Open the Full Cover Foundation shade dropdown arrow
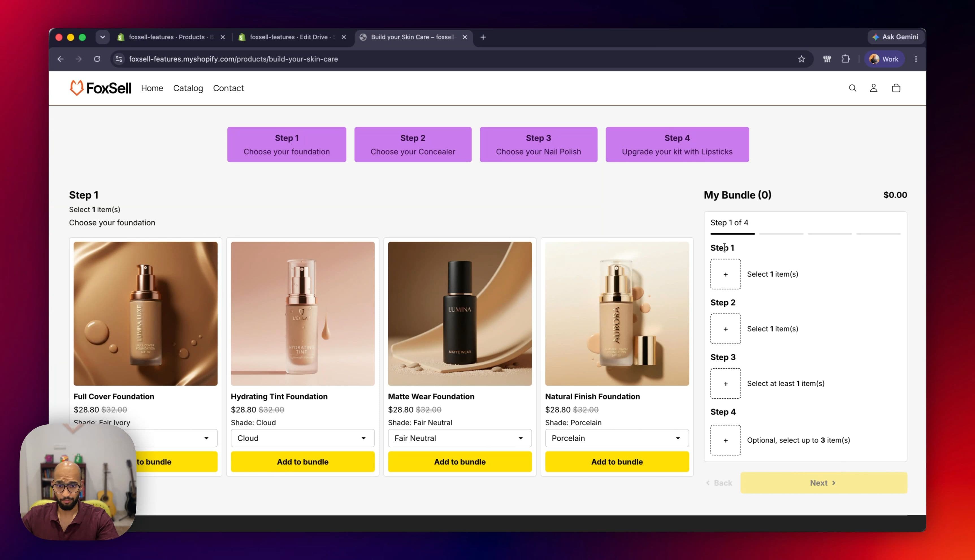This screenshot has height=560, width=975. pos(206,438)
